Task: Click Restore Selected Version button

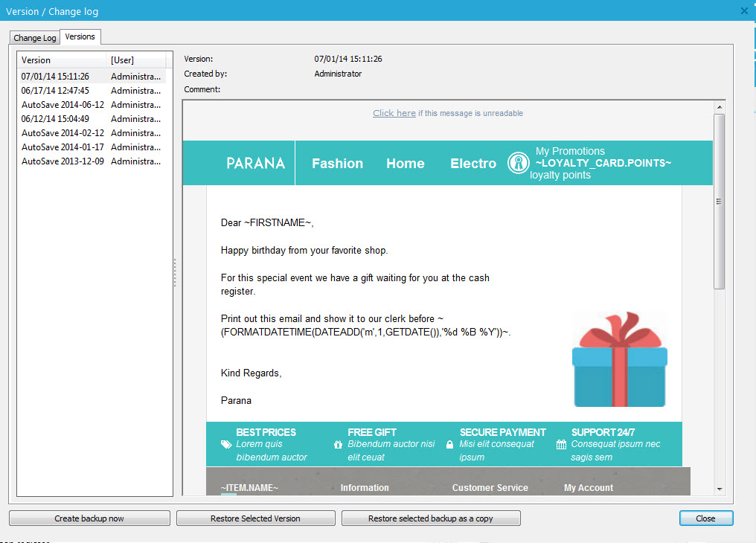Action: [255, 518]
